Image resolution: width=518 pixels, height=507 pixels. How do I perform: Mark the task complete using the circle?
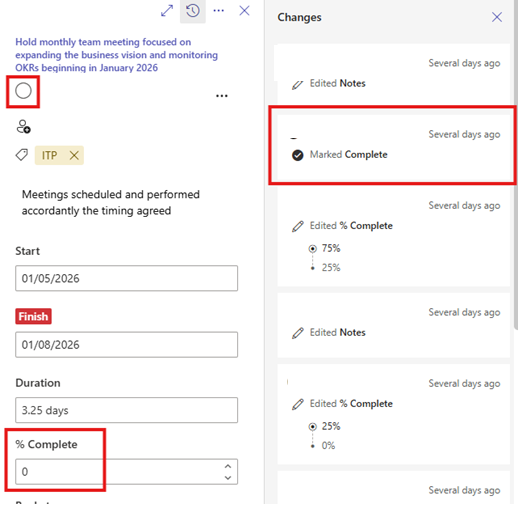(x=23, y=91)
